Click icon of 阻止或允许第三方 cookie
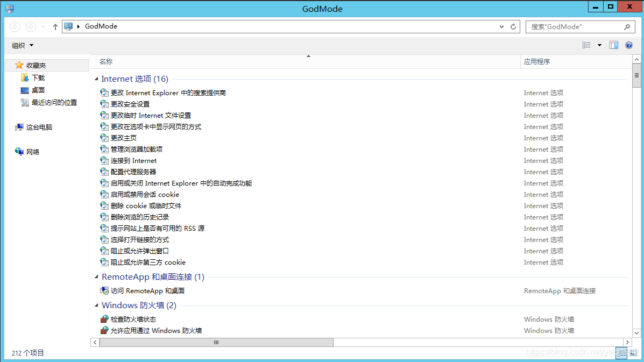 pyautogui.click(x=104, y=262)
